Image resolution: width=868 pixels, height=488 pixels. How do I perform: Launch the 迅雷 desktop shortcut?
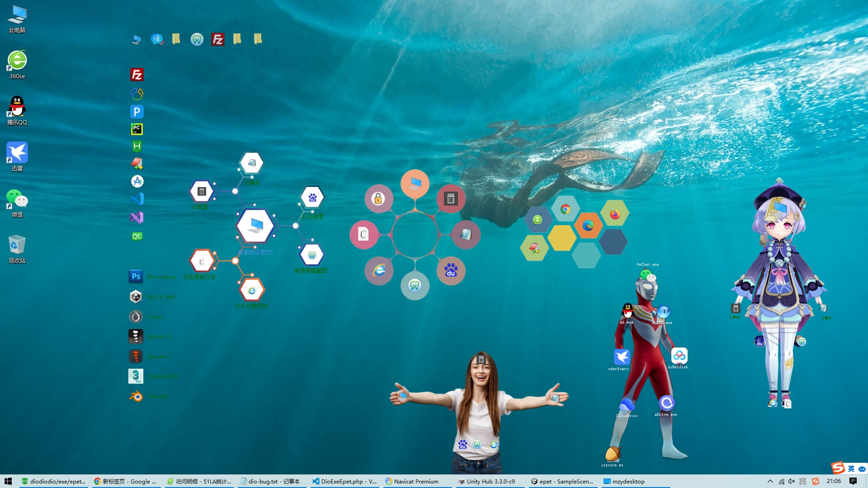coord(17,157)
